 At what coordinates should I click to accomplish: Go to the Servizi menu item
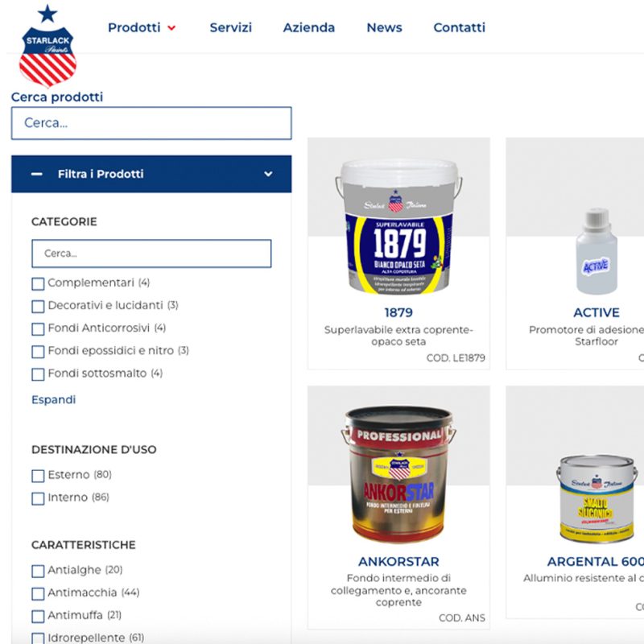click(x=230, y=27)
